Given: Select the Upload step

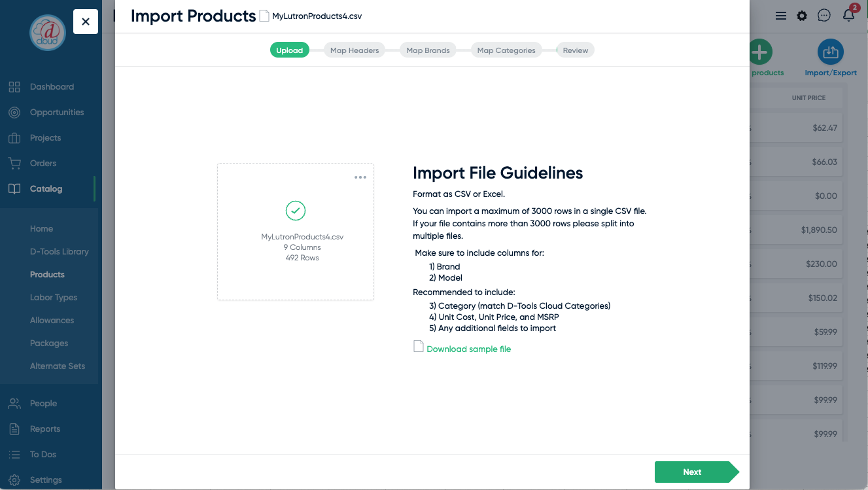Looking at the screenshot, I should pyautogui.click(x=289, y=50).
